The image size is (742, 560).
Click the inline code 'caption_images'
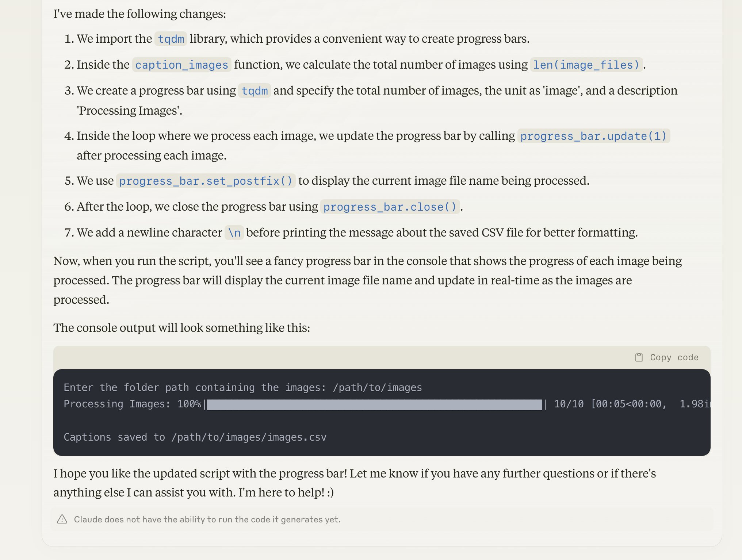coord(181,65)
